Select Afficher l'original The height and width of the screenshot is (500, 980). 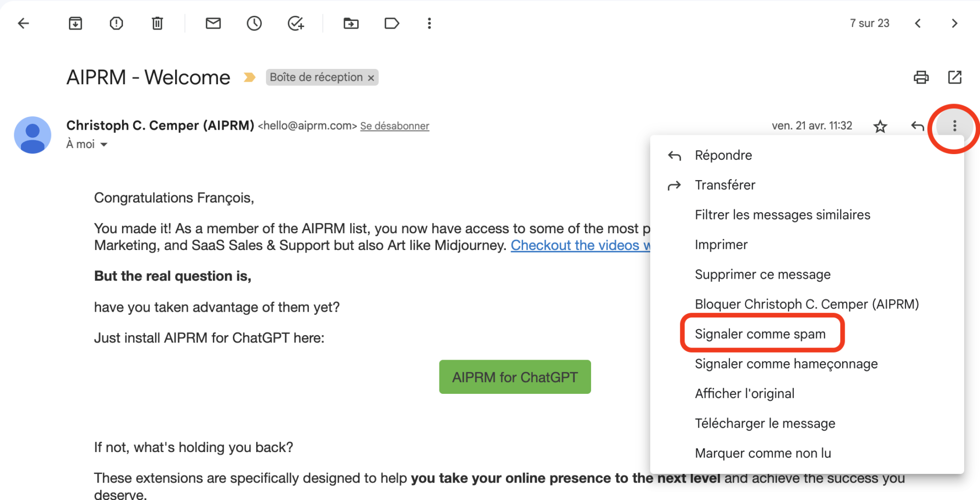point(807,394)
